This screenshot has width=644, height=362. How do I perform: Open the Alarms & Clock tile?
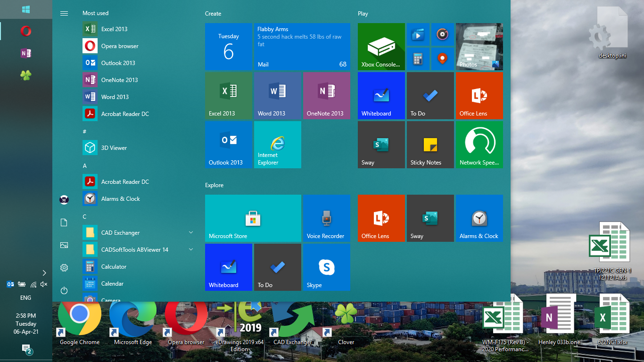tap(479, 218)
